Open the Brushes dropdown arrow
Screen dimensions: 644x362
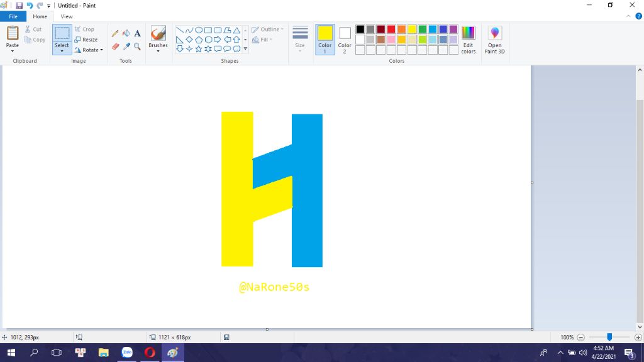pyautogui.click(x=158, y=51)
